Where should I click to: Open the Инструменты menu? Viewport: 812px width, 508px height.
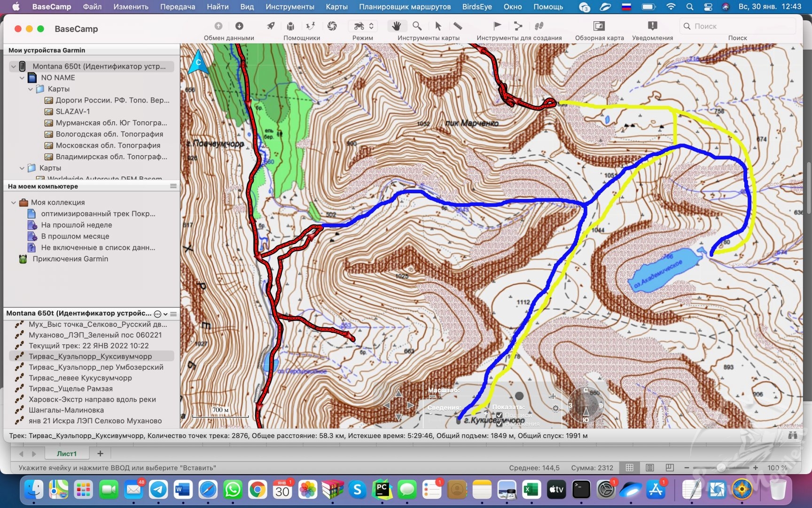(x=290, y=7)
